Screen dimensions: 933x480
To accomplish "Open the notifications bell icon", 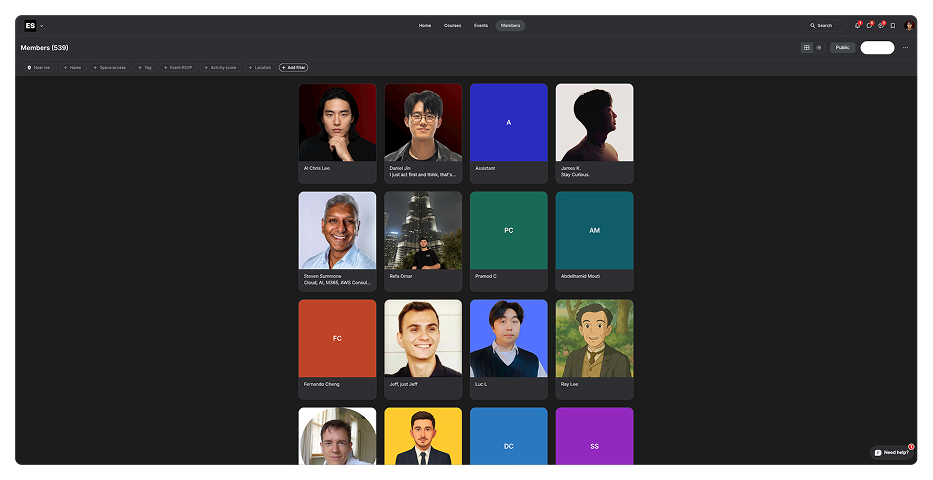I will [x=857, y=26].
